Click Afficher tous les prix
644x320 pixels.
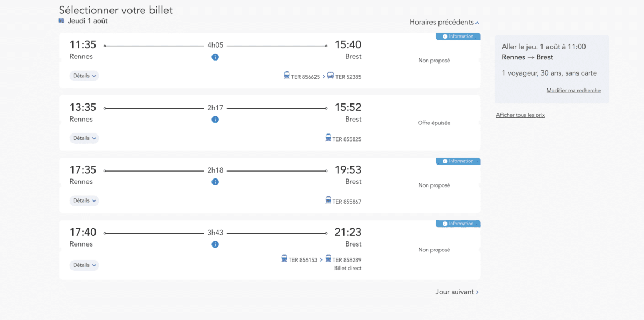(x=520, y=115)
